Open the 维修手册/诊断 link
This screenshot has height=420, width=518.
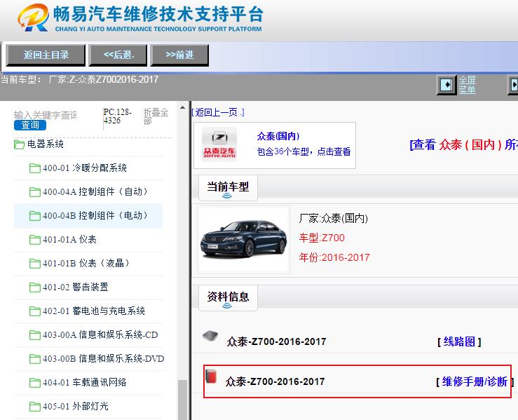(x=475, y=381)
